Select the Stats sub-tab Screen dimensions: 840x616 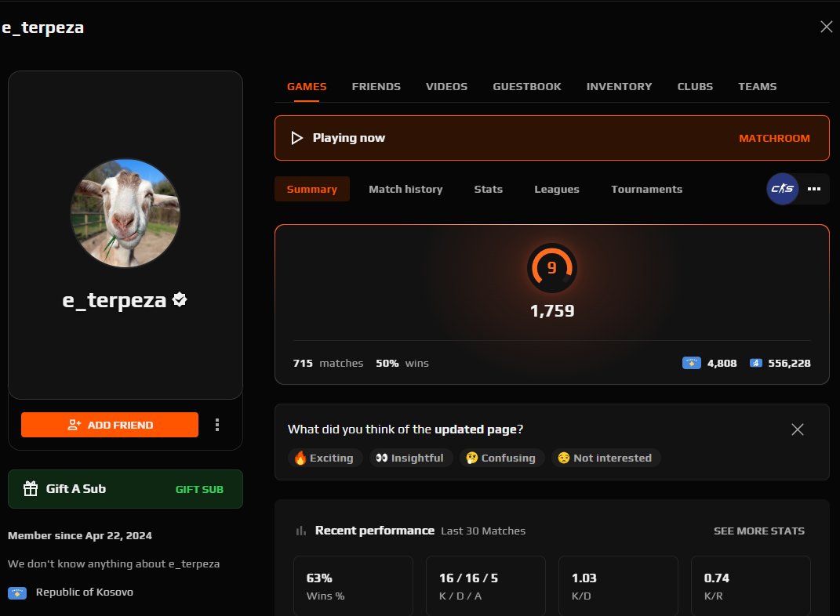point(488,189)
